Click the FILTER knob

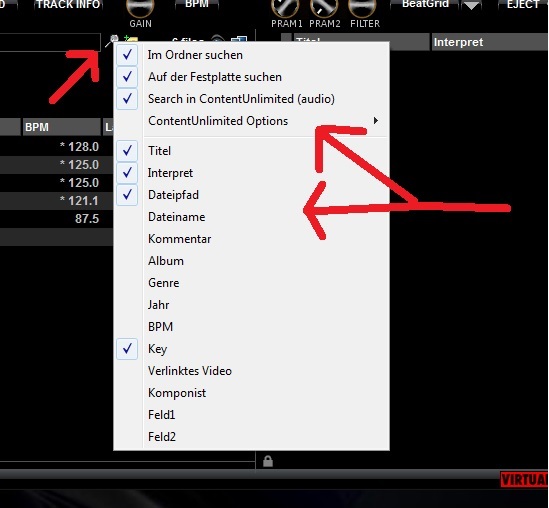[x=363, y=8]
